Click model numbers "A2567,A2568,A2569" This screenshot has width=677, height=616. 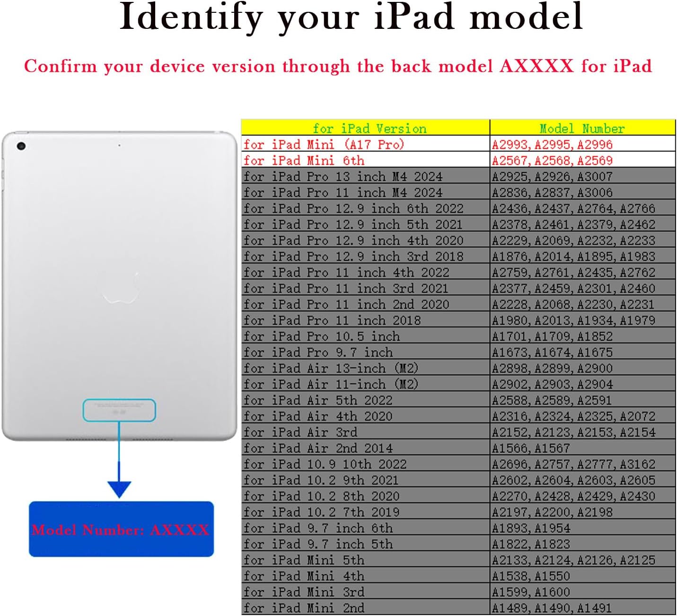click(552, 160)
